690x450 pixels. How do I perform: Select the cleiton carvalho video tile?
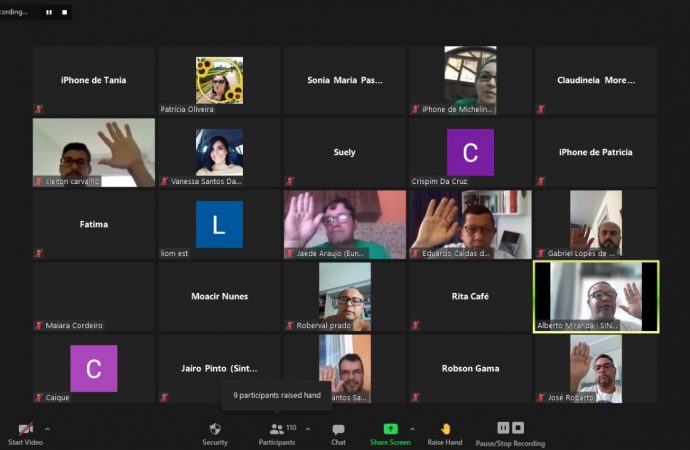94,152
